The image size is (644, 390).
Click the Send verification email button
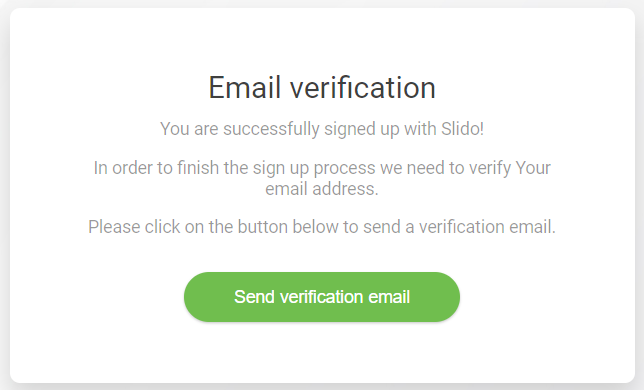[322, 297]
